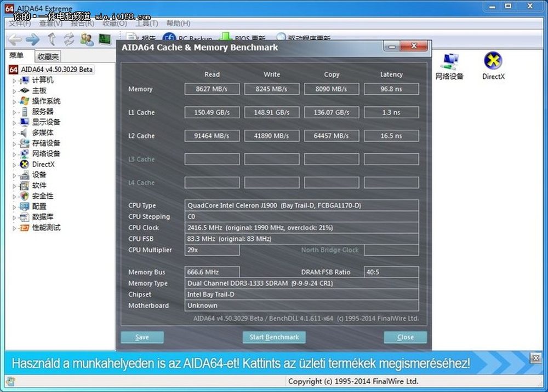548x392 pixels.
Task: Expand the 计算机 tree node arrow
Action: [x=14, y=80]
